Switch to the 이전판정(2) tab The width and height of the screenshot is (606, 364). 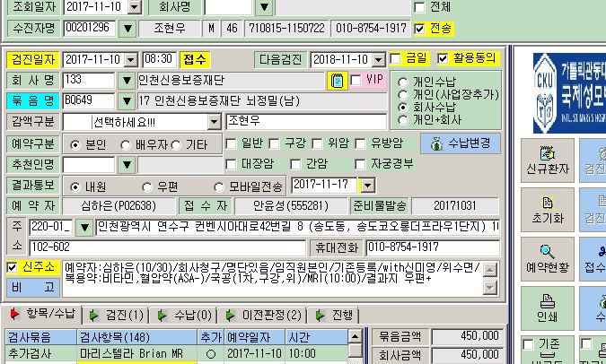pyautogui.click(x=262, y=315)
